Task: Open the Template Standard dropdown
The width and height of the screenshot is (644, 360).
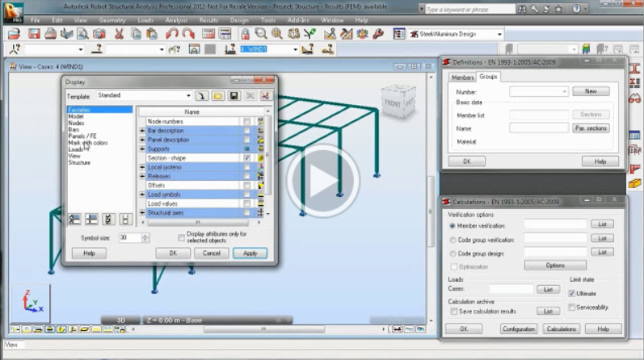Action: pyautogui.click(x=188, y=96)
